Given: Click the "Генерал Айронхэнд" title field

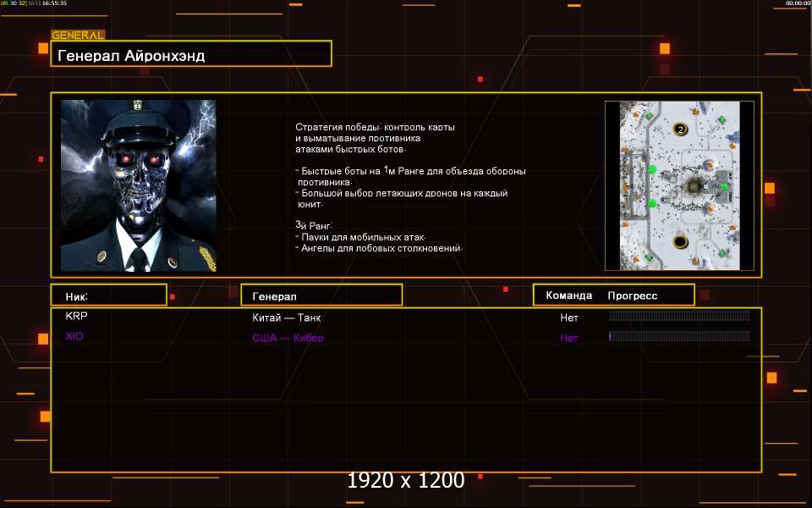Looking at the screenshot, I should tap(191, 53).
